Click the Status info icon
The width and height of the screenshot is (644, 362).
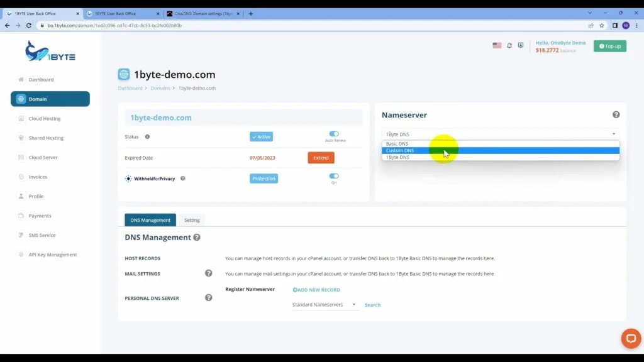point(147,136)
